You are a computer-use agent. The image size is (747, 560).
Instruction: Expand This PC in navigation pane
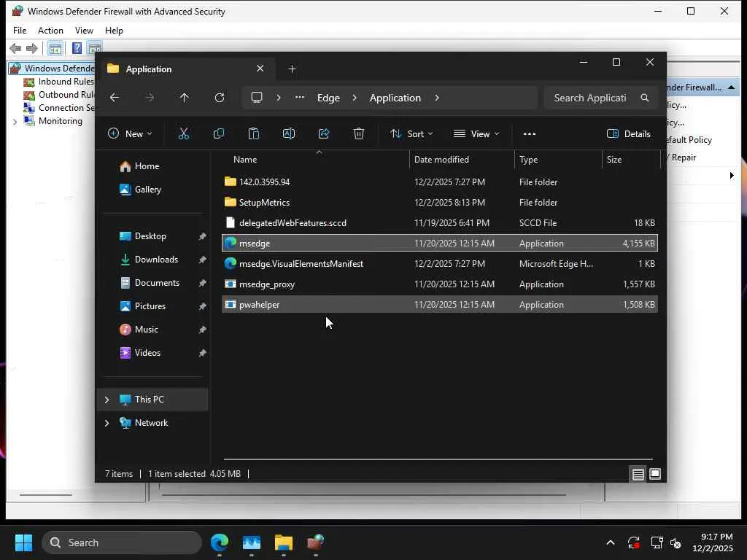pos(107,400)
